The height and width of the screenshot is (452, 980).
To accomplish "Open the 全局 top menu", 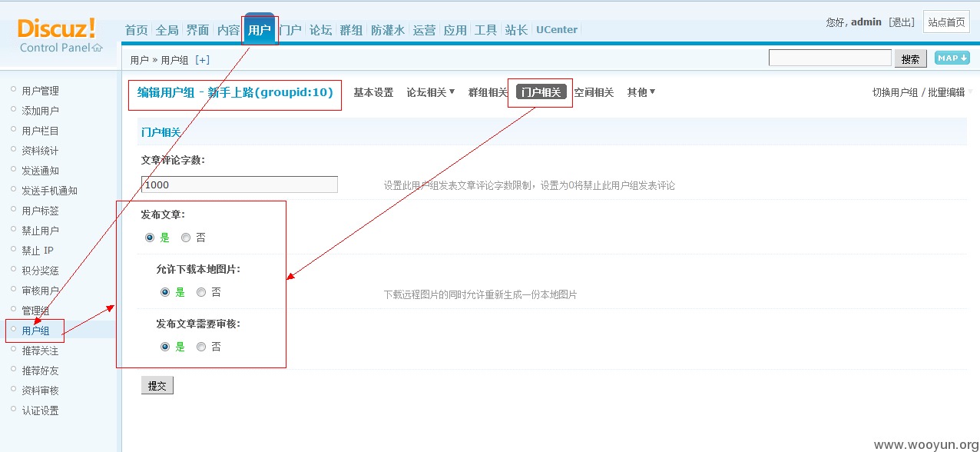I will tap(167, 30).
